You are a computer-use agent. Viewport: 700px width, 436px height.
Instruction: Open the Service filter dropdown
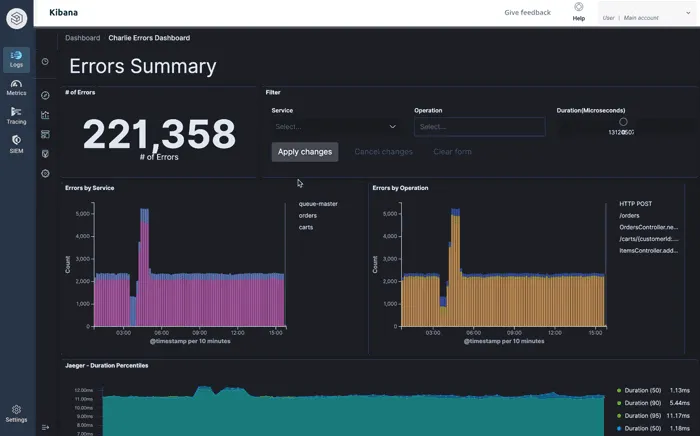[x=335, y=127]
